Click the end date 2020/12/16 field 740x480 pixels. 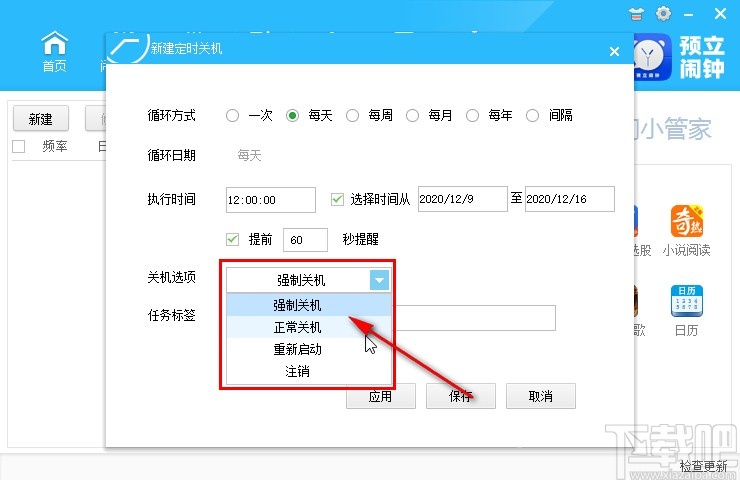570,199
